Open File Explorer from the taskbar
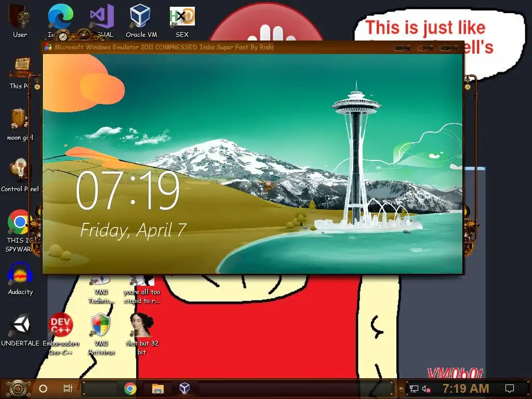532x399 pixels. pyautogui.click(x=158, y=389)
